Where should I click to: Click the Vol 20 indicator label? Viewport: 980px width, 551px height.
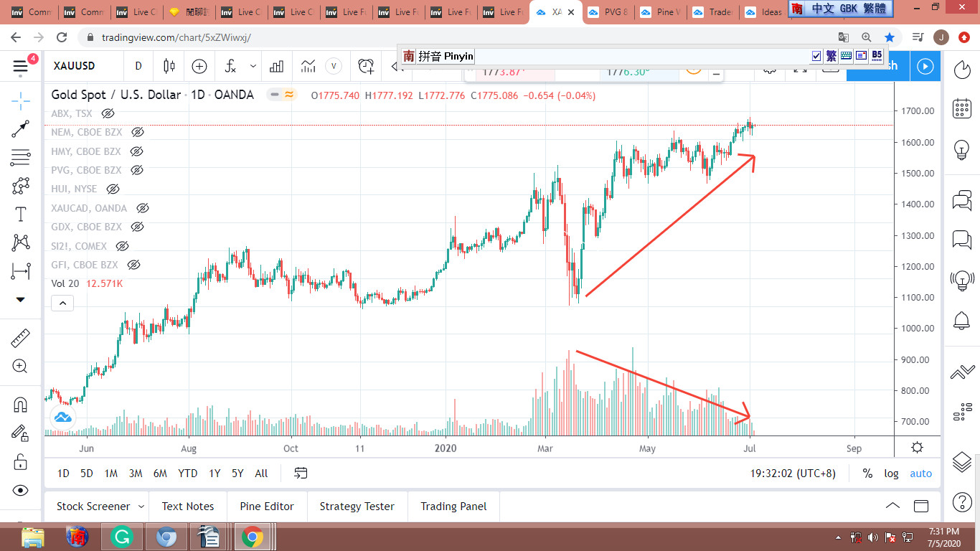tap(65, 283)
